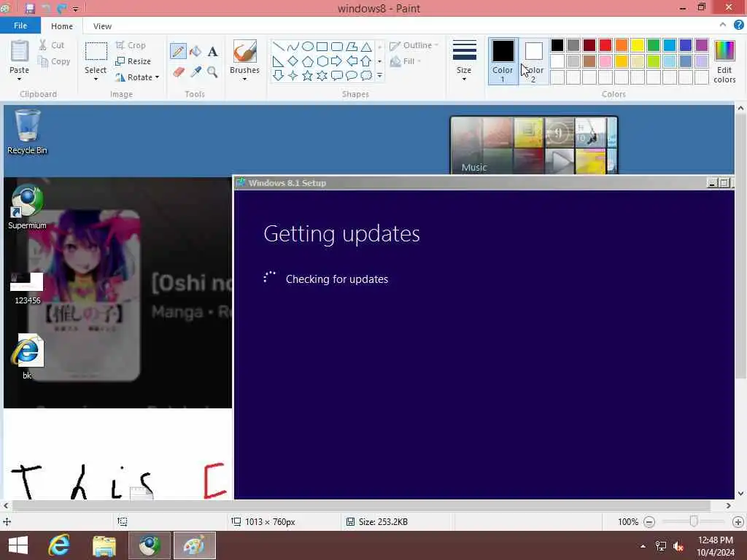Image resolution: width=747 pixels, height=560 pixels.
Task: Pick the purple color swatch
Action: tap(702, 45)
